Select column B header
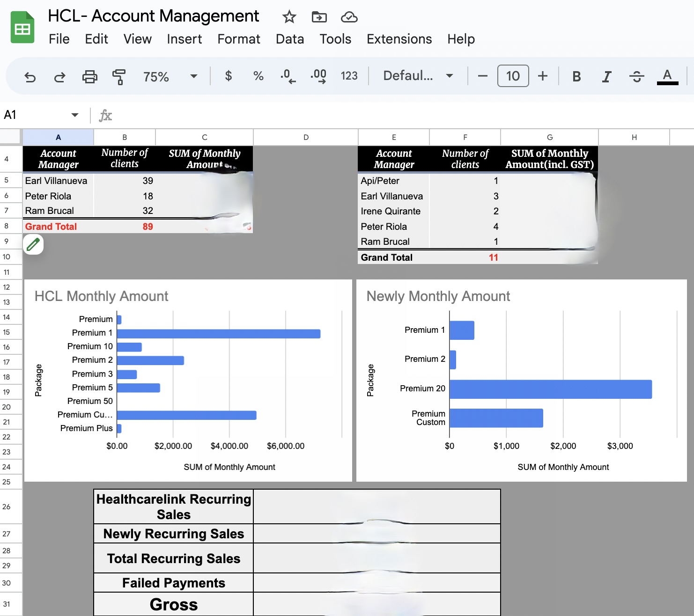694x616 pixels. tap(125, 137)
